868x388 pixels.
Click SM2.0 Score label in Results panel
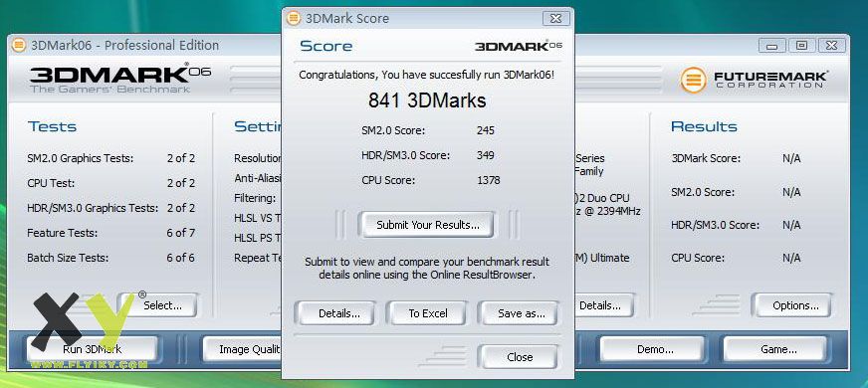(703, 192)
